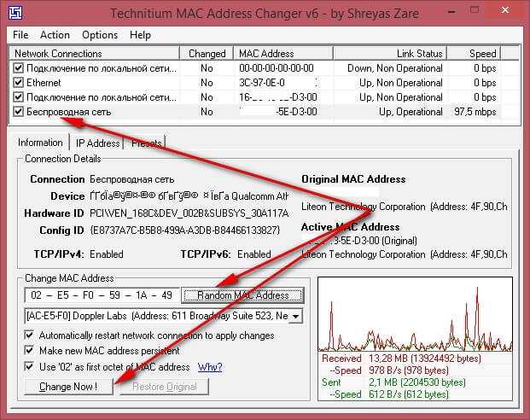The width and height of the screenshot is (530, 420).
Task: Toggle Automatically restart network connection checkbox
Action: 29,335
